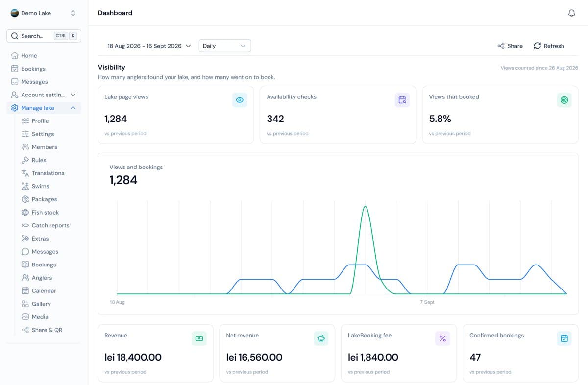Expand the Account settings section chevron
Image resolution: width=588 pixels, height=385 pixels.
point(73,95)
